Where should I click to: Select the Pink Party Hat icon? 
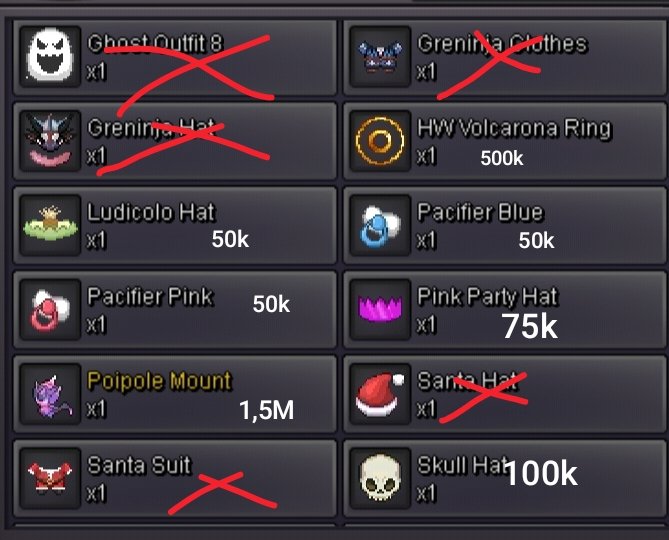coord(380,310)
